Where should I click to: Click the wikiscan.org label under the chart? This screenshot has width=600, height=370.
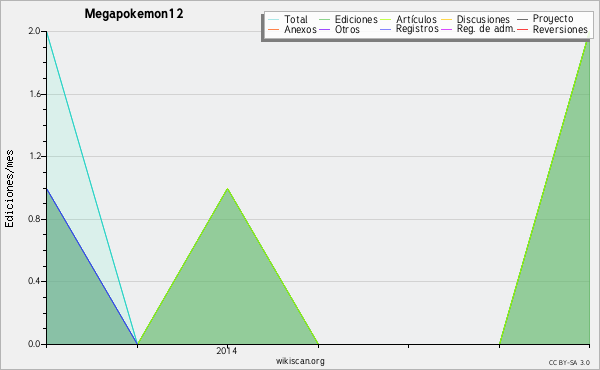pos(300,361)
